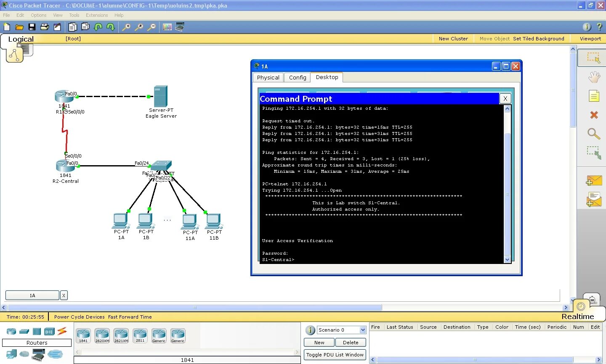Viewport: 606px width, 364px height.
Task: Click Toggle PDU List Window button
Action: coord(335,355)
